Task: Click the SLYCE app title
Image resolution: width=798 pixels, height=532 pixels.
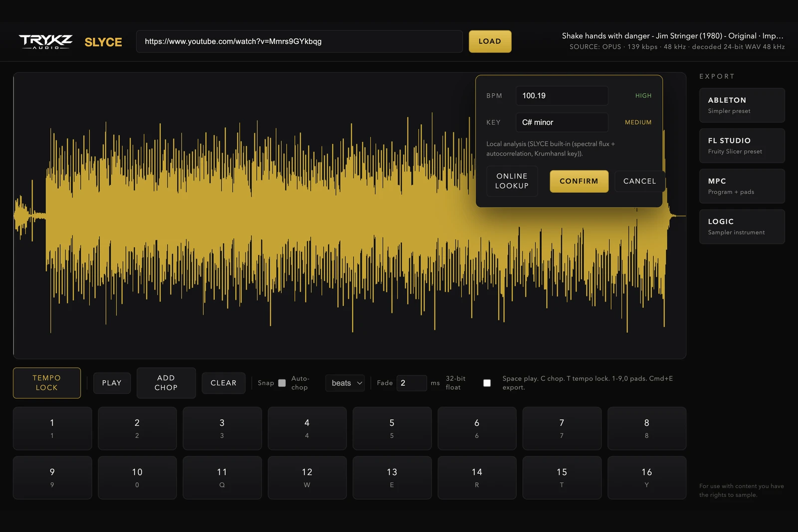Action: tap(103, 42)
